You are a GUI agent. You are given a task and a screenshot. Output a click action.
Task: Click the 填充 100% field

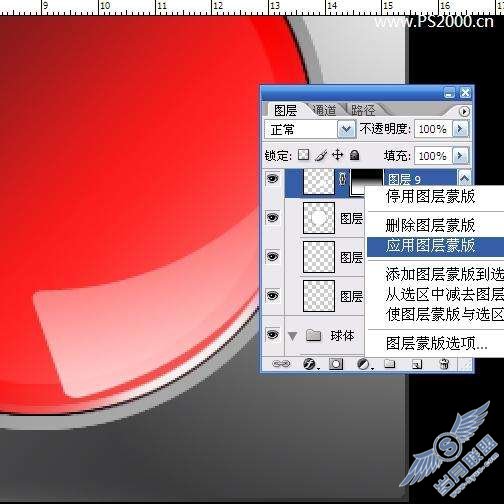pyautogui.click(x=433, y=155)
